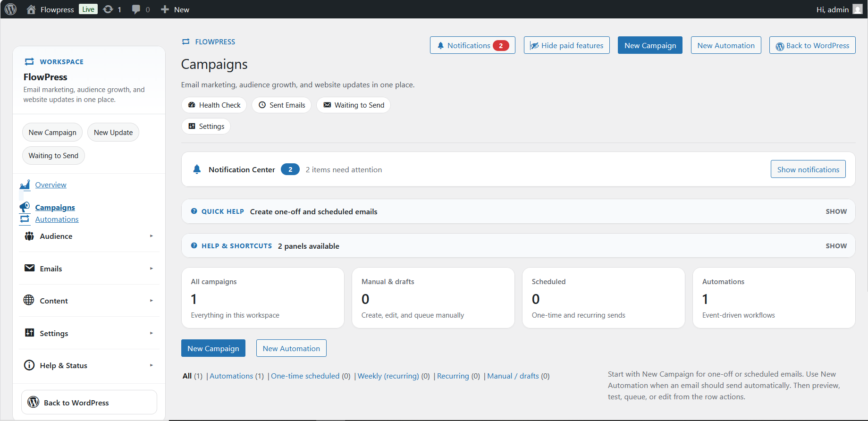This screenshot has height=421, width=868.
Task: Open the Flowpress home icon in admin bar
Action: (x=31, y=9)
